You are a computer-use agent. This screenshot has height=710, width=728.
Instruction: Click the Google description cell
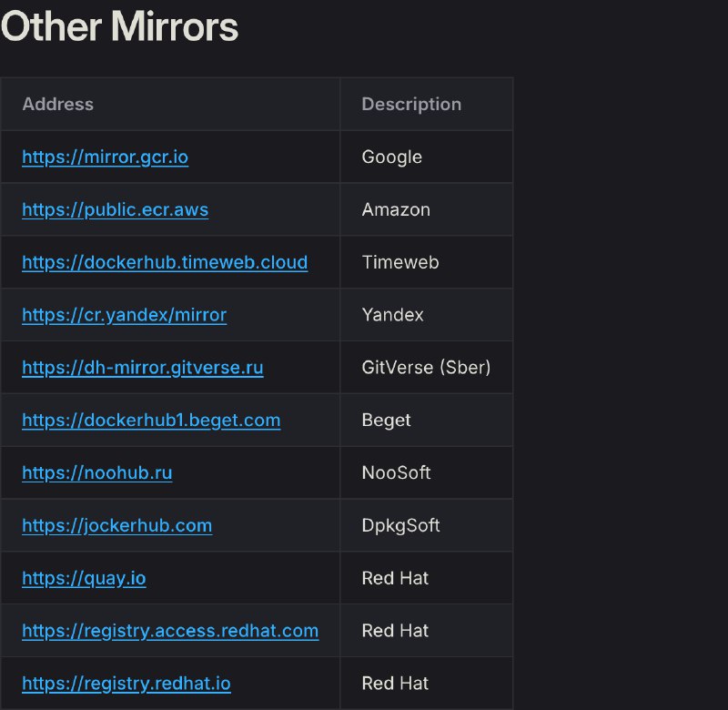pos(391,157)
